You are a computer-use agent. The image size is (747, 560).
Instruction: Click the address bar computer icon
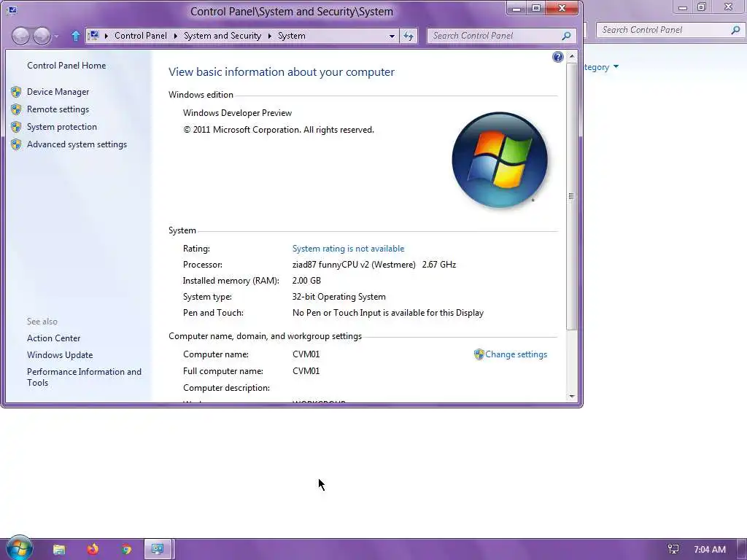pos(94,35)
